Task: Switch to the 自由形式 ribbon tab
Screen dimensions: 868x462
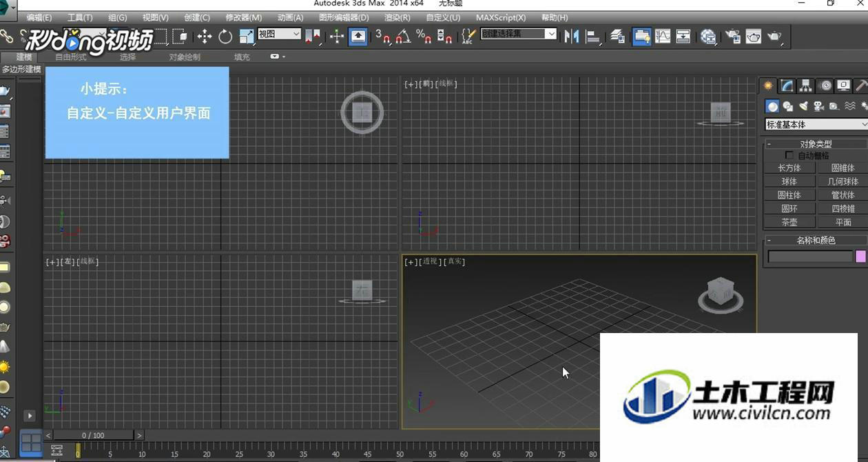Action: point(71,57)
